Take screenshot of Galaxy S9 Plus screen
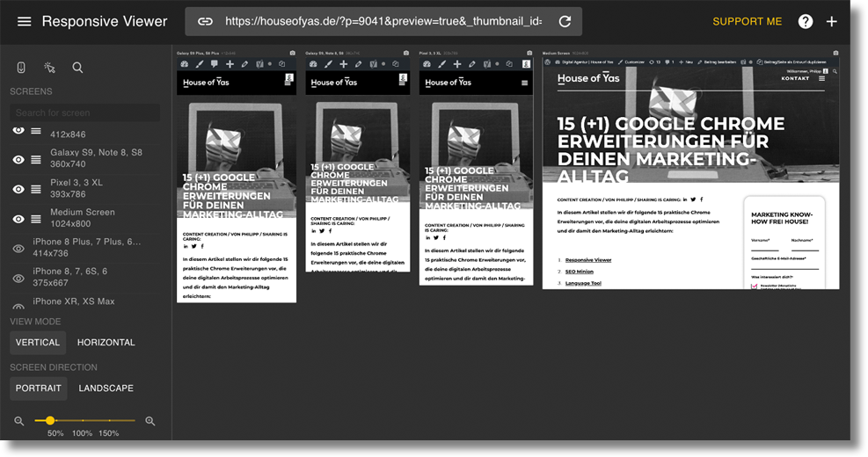The height and width of the screenshot is (457, 868). (292, 53)
